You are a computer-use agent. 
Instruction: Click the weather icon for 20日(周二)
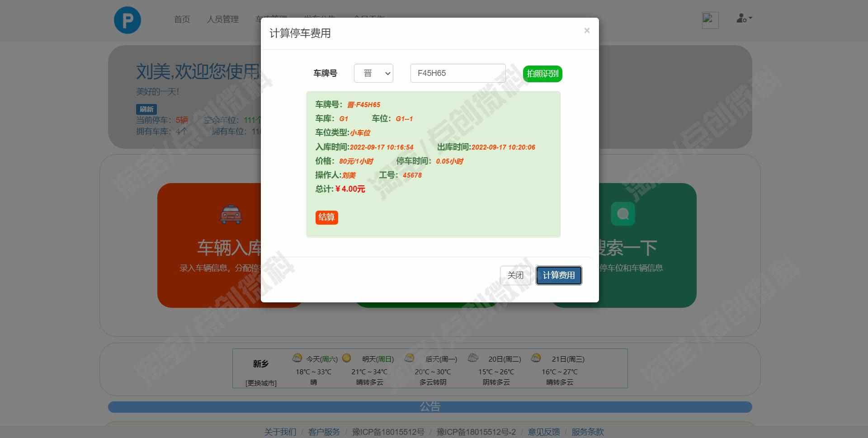pos(473,358)
